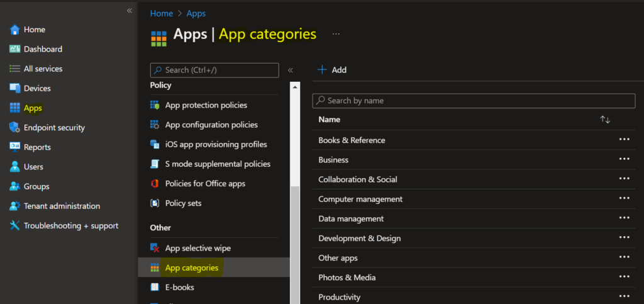The width and height of the screenshot is (644, 304).
Task: Click the Users person icon
Action: [15, 167]
